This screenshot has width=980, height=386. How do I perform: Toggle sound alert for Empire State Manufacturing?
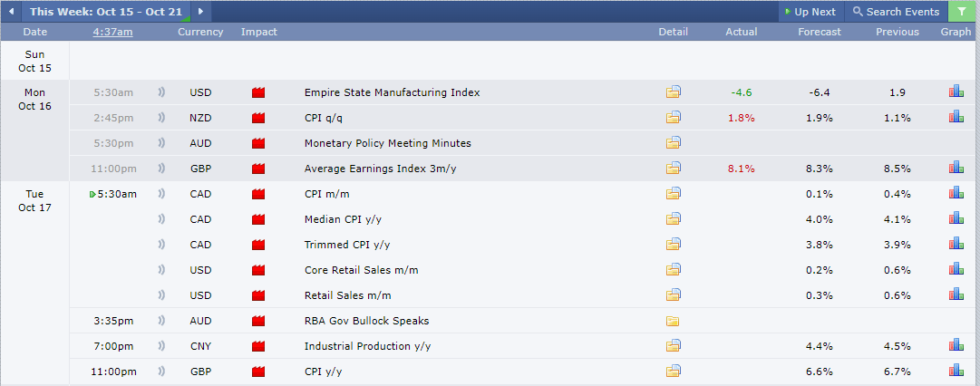click(161, 92)
